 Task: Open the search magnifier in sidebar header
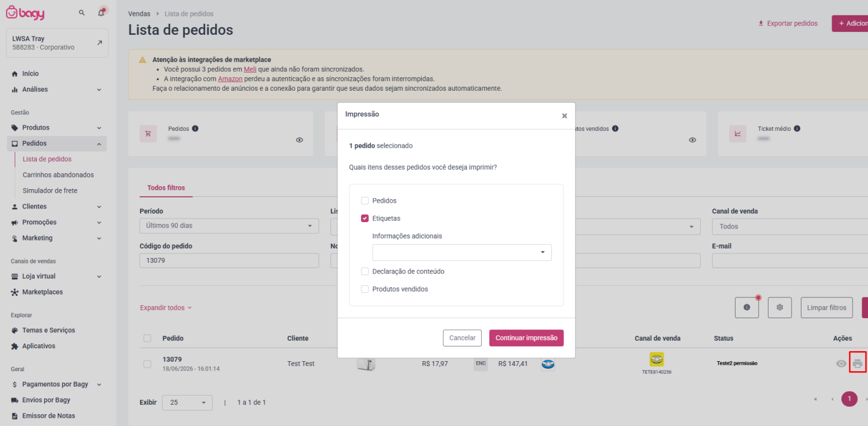click(82, 12)
